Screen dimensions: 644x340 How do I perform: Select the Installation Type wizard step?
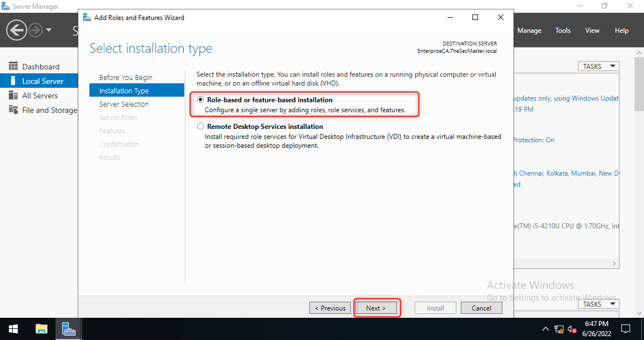pos(137,91)
